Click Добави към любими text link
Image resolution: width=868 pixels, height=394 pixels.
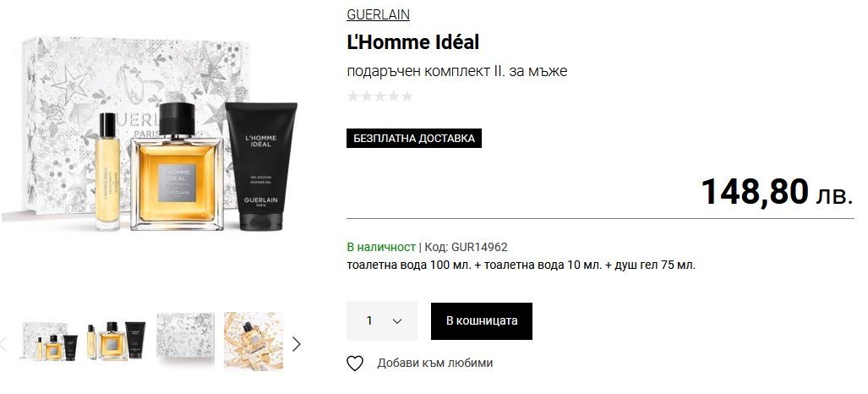pyautogui.click(x=435, y=363)
